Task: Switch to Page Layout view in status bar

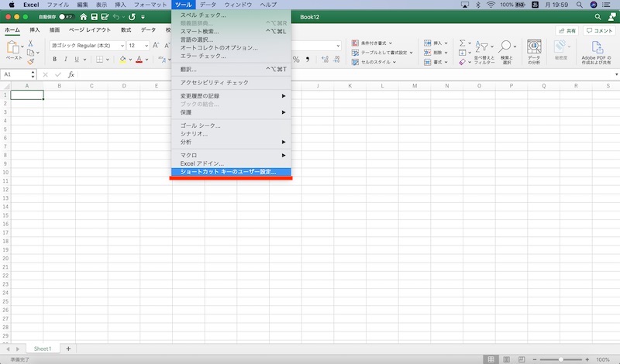Action: tap(507, 359)
